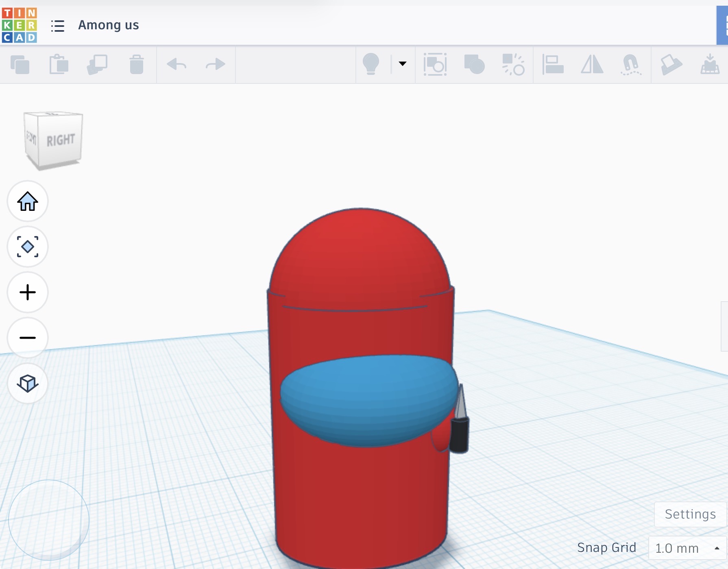This screenshot has height=569, width=728.
Task: Click the Fit all in view button
Action: (28, 247)
